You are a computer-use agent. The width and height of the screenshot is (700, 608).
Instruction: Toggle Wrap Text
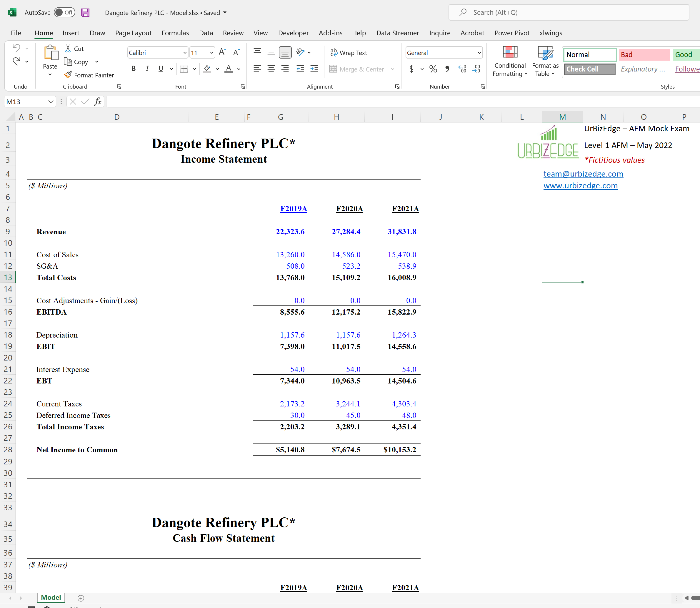pos(349,53)
